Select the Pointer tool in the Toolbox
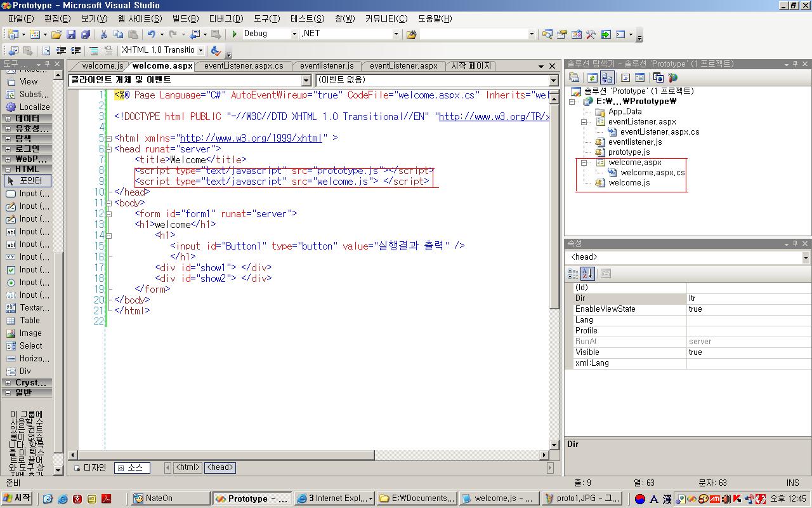 tap(28, 180)
